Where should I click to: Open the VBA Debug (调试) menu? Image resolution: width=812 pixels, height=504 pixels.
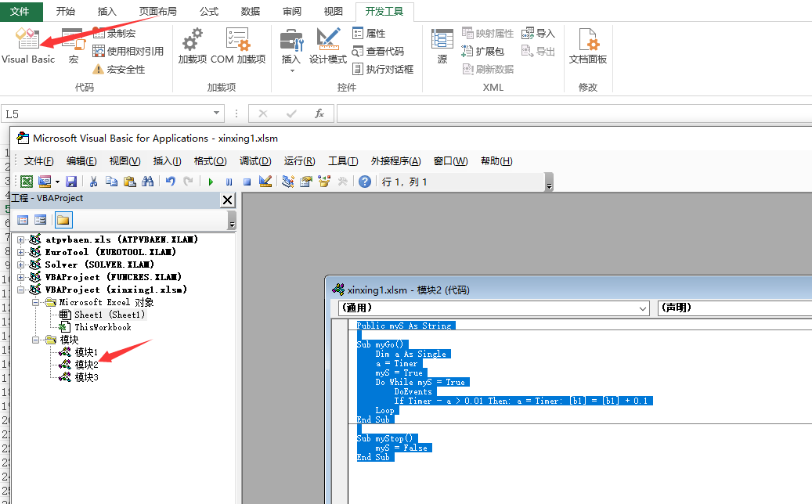coord(255,161)
